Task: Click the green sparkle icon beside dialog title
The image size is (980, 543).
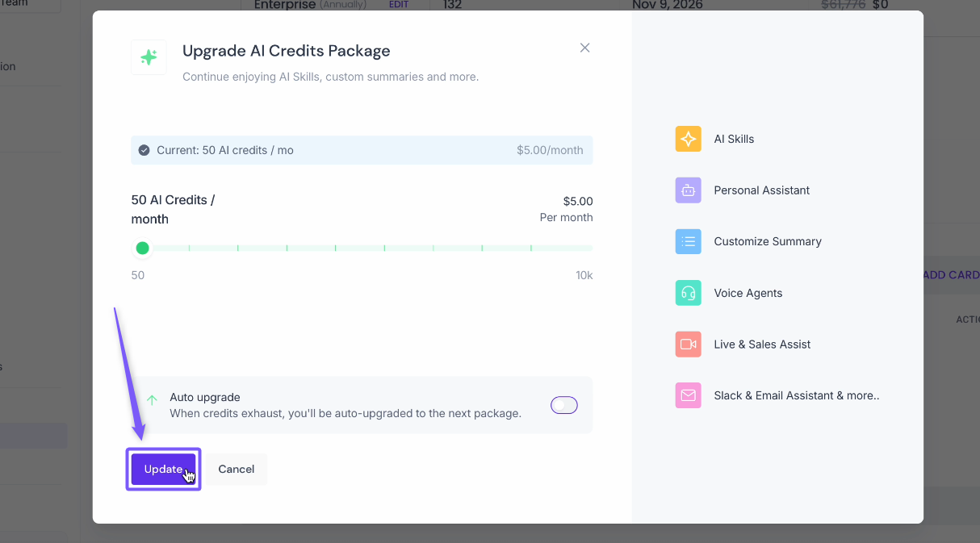Action: tap(149, 57)
